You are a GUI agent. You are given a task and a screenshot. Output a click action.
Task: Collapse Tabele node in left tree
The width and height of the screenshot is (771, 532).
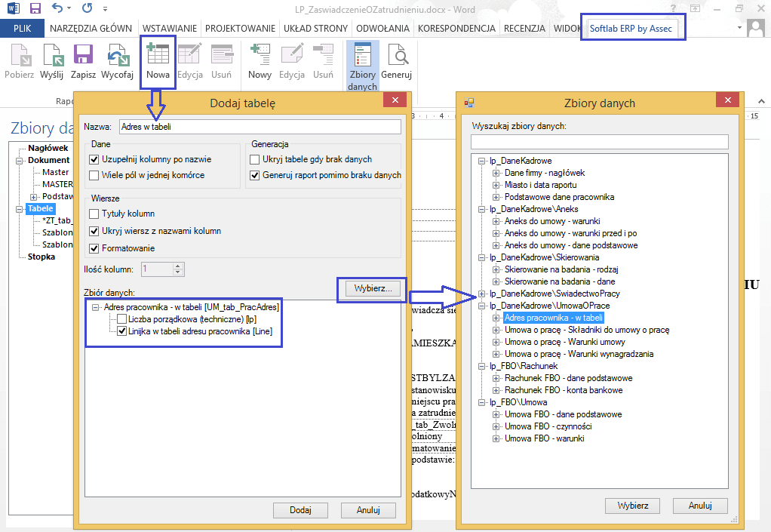(x=19, y=209)
